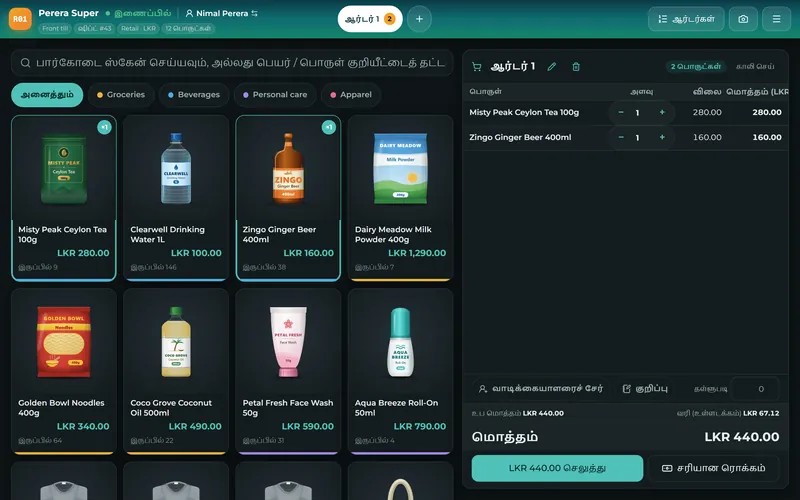Viewport: 800px width, 500px height.
Task: Click the 2 பொருட்கள் item count badge
Action: click(x=696, y=66)
